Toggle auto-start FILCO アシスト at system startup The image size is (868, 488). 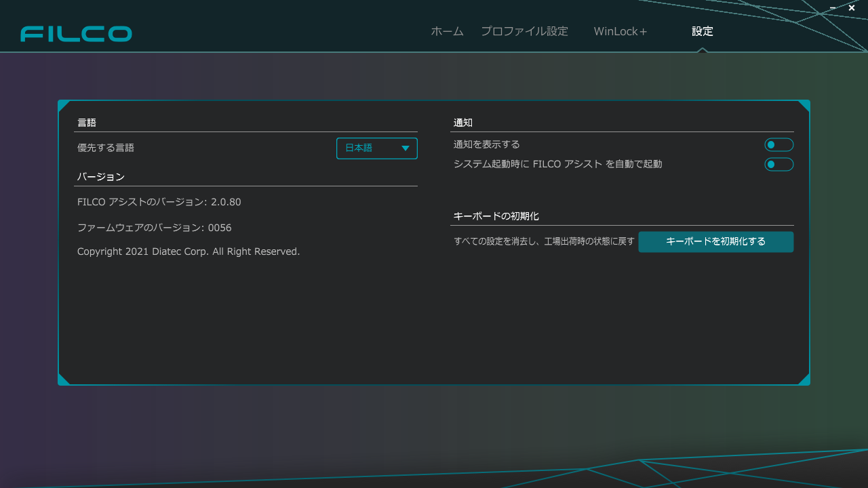[779, 165]
